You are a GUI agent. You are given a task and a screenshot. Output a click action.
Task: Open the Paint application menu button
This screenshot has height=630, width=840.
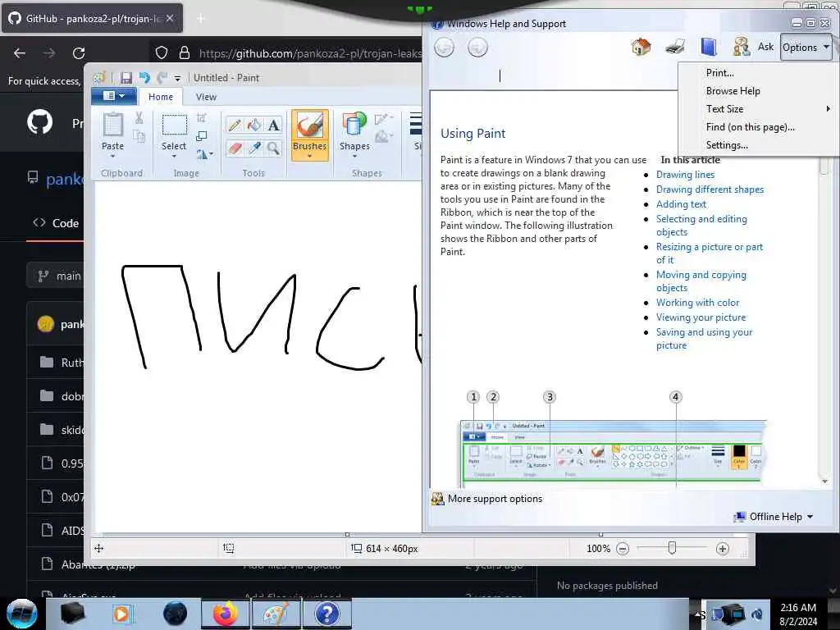point(113,96)
